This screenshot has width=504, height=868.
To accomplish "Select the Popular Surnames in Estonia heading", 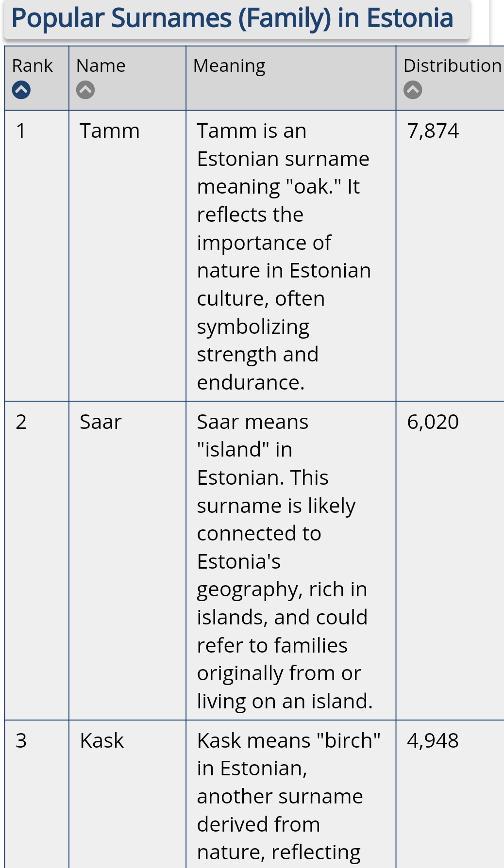I will [232, 18].
